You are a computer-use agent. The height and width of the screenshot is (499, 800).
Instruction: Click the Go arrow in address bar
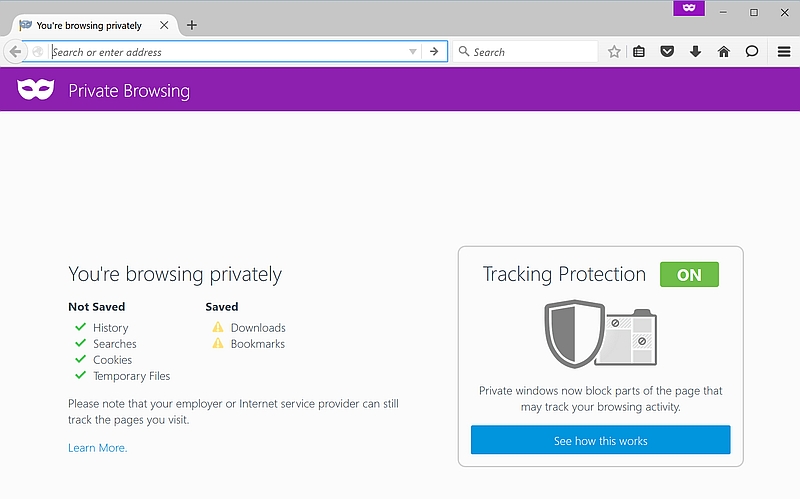(434, 52)
